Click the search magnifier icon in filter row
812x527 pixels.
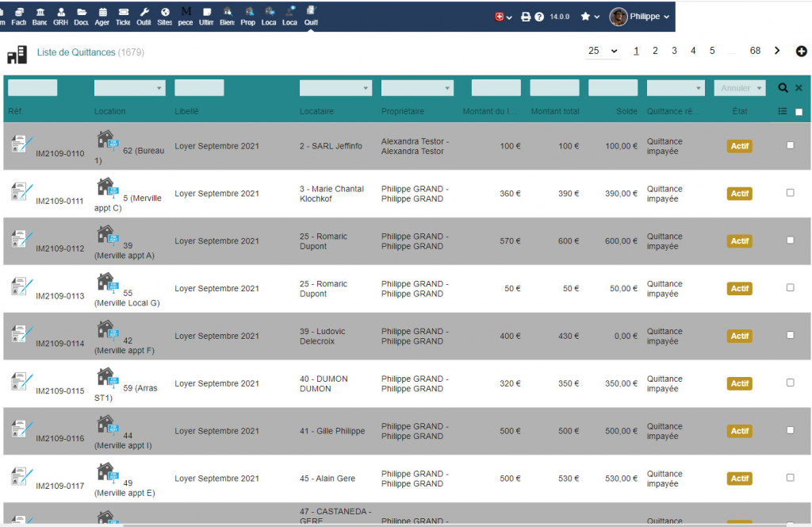tap(783, 88)
